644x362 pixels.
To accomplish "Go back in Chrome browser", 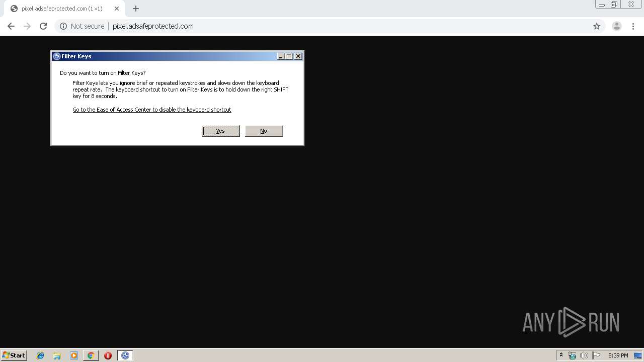I will (11, 26).
